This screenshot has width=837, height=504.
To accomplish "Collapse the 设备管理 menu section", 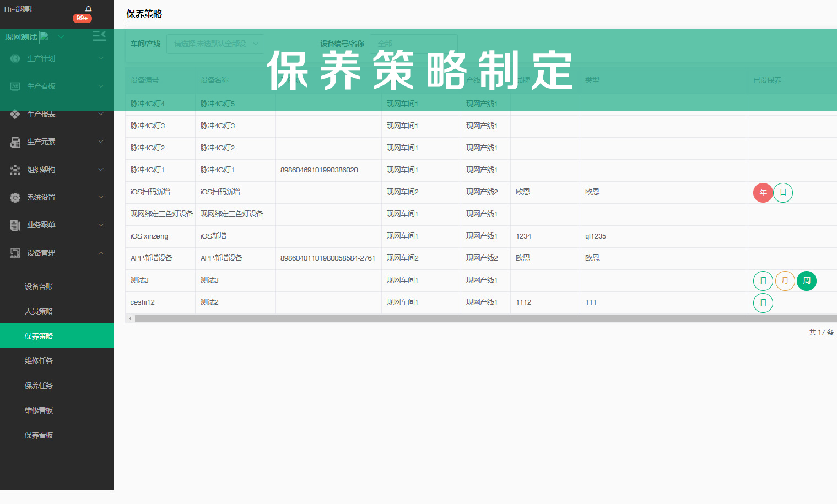I will click(x=39, y=253).
